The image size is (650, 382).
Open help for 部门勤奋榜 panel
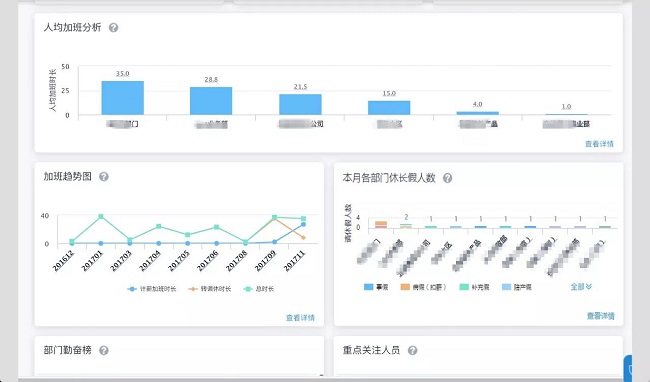tap(104, 351)
